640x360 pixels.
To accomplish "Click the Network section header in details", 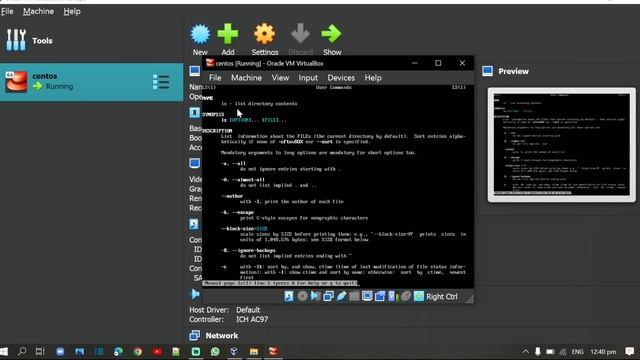I will [x=222, y=336].
